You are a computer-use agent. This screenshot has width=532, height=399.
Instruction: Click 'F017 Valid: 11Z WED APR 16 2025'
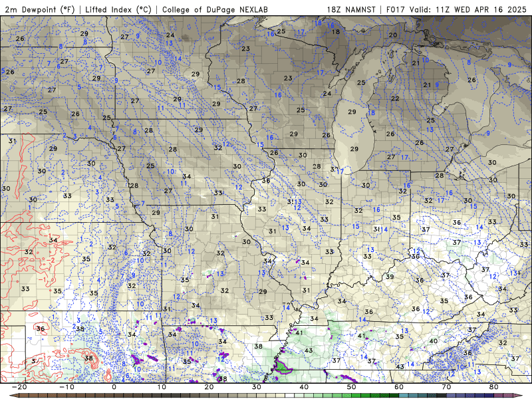tap(456, 9)
